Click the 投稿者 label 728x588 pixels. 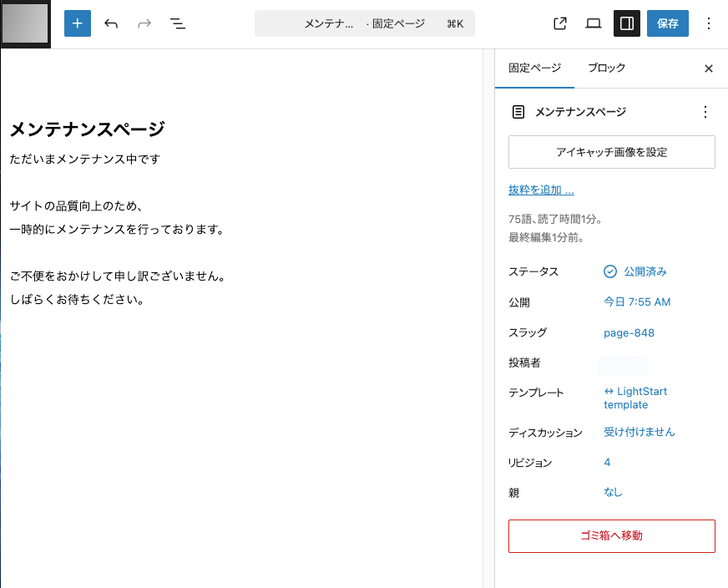(524, 362)
